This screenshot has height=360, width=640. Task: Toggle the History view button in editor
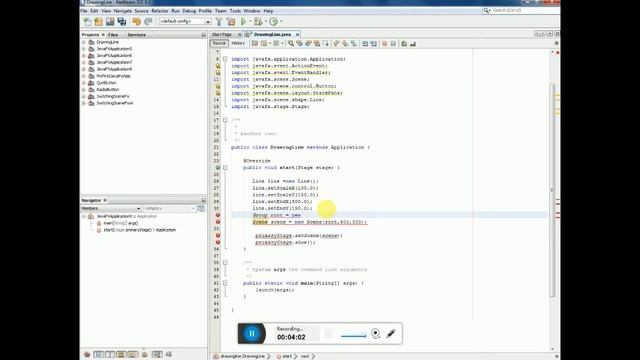click(x=238, y=43)
